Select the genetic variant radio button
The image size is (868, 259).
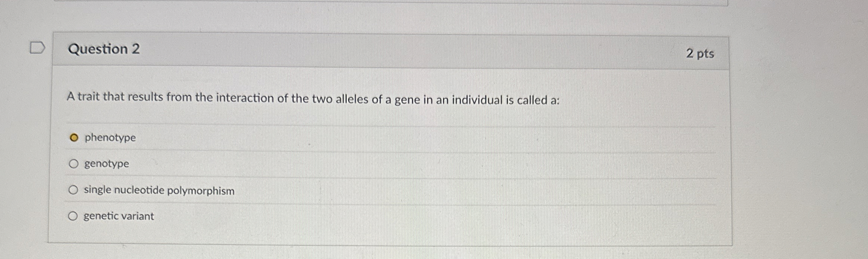(x=74, y=215)
